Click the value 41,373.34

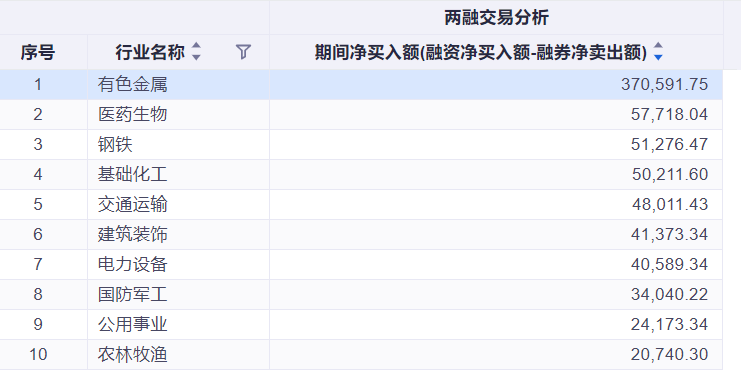click(669, 234)
